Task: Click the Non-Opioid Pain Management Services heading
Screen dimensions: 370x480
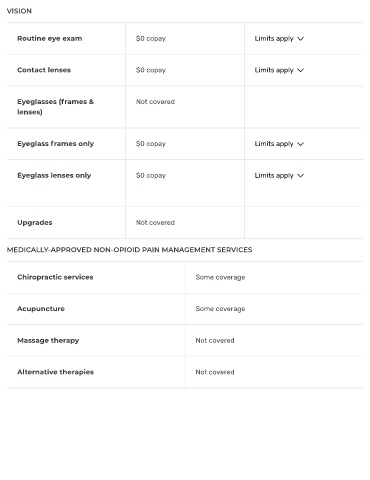Action: [x=129, y=250]
